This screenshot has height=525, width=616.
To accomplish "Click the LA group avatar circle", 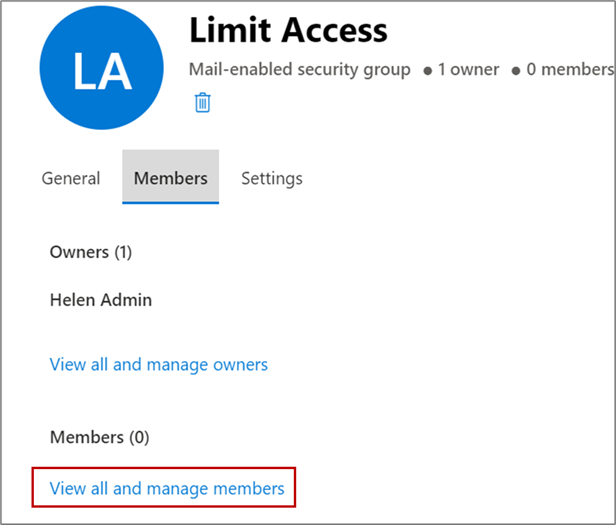I will (x=101, y=68).
